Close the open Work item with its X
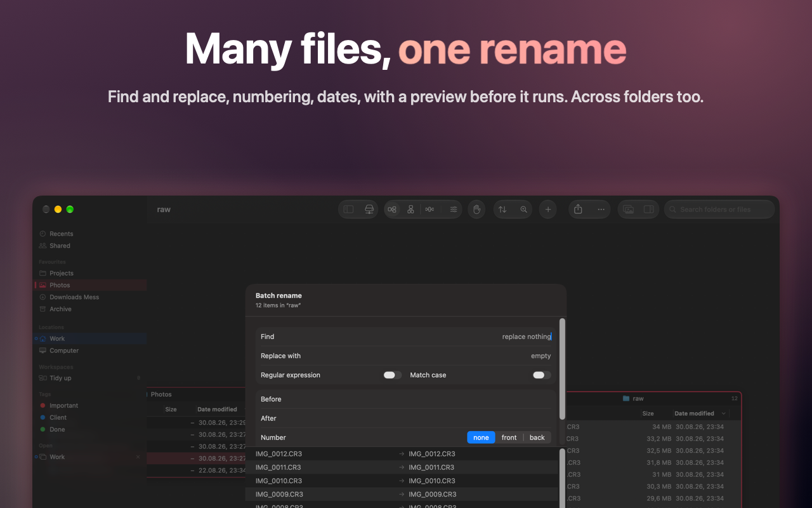Screen dimensions: 812x508 tap(138, 457)
